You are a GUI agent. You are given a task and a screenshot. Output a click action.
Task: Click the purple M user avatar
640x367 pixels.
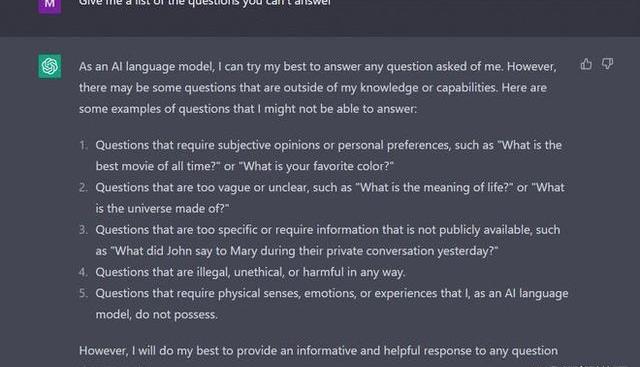[x=50, y=6]
